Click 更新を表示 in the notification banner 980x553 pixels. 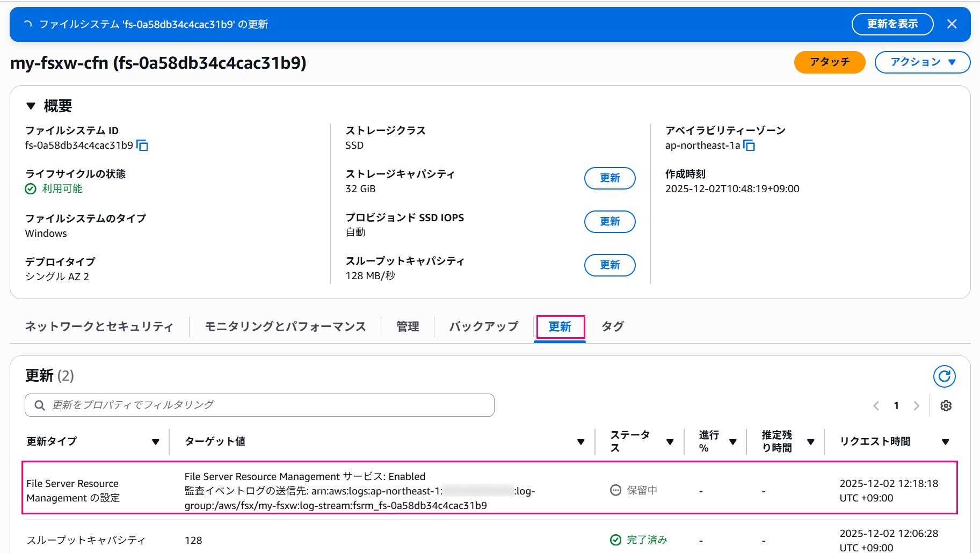click(892, 24)
